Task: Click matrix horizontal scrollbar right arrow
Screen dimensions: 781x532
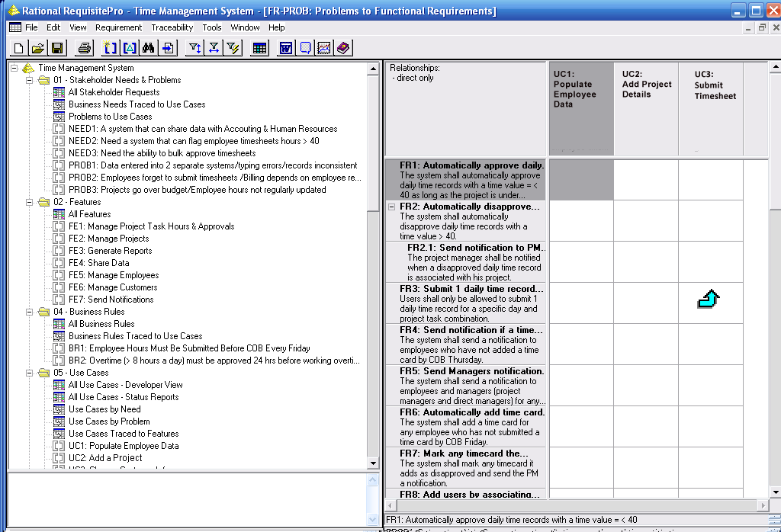Action: coord(763,505)
